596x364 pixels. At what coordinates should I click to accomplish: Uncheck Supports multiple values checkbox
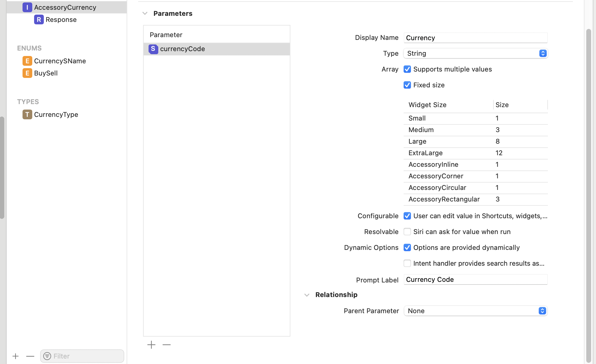(x=407, y=69)
